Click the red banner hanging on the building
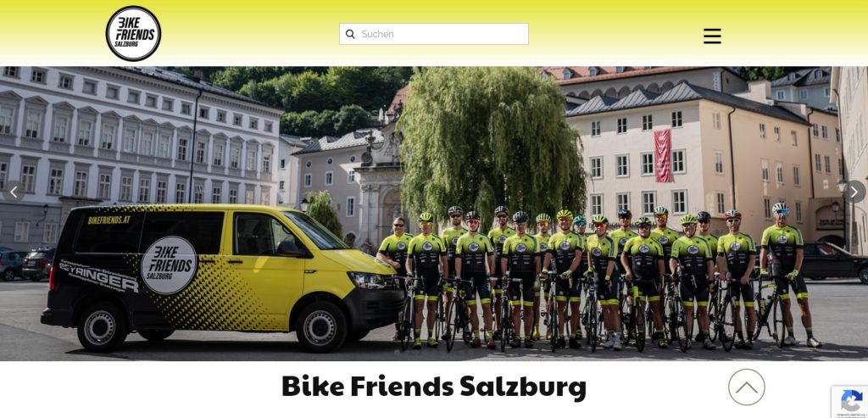Screen dimensions: 868x418 click(x=663, y=156)
